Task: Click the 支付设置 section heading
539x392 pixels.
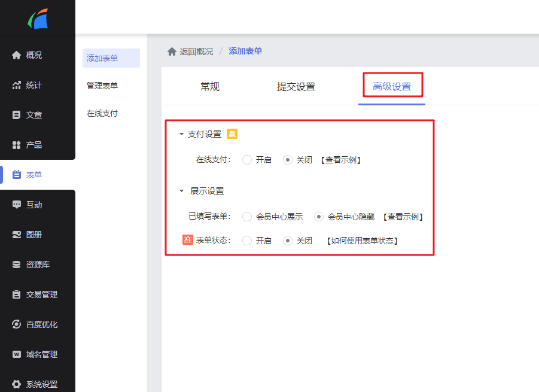Action: (205, 134)
